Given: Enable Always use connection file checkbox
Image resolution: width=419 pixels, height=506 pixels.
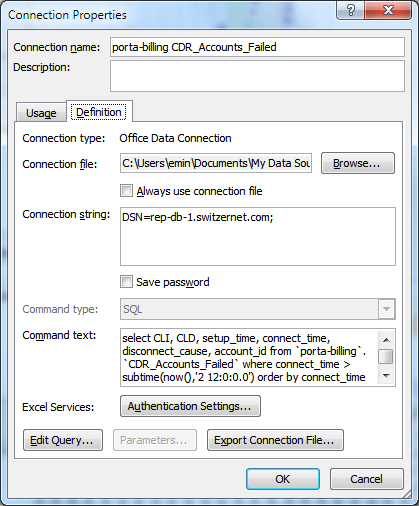Looking at the screenshot, I should pyautogui.click(x=126, y=191).
